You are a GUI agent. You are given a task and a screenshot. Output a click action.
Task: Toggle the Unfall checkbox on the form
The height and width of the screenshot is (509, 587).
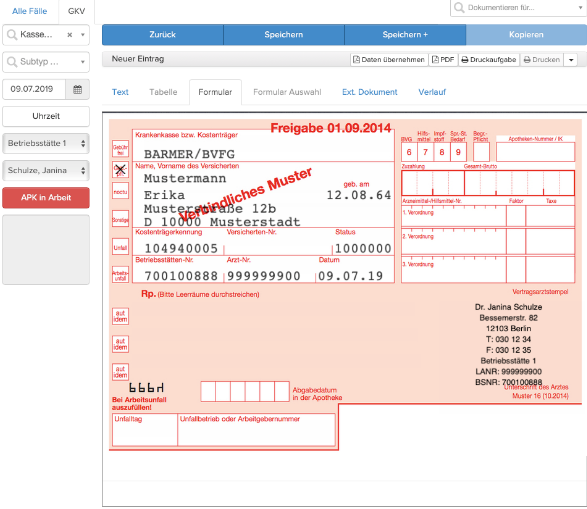tap(120, 247)
